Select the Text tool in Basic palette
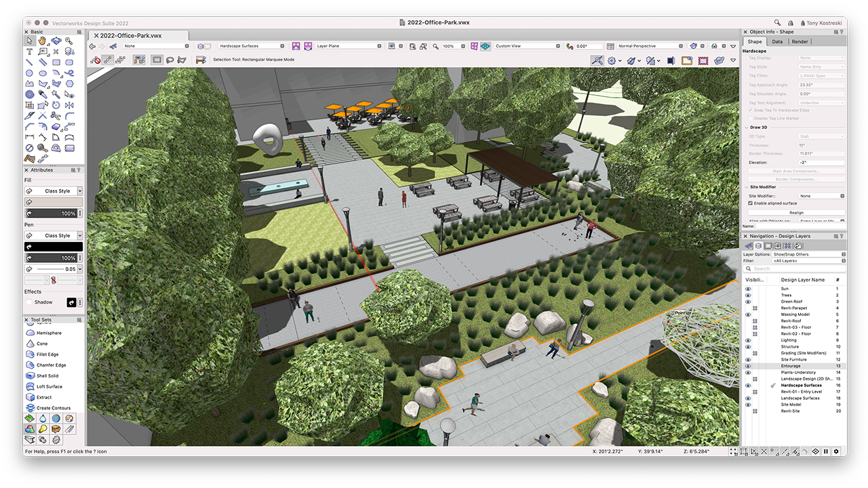The height and width of the screenshot is (488, 868). pyautogui.click(x=29, y=52)
